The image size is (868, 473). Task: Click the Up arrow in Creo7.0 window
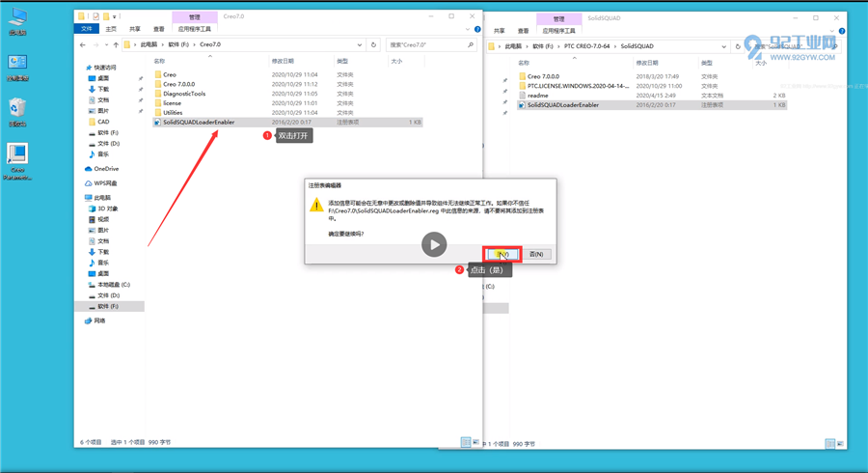coord(116,44)
